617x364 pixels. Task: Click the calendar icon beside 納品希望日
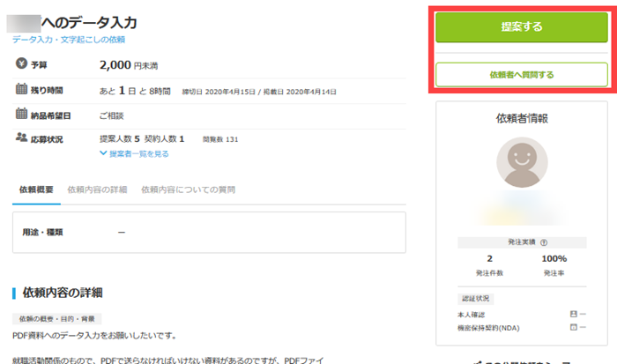pos(21,114)
